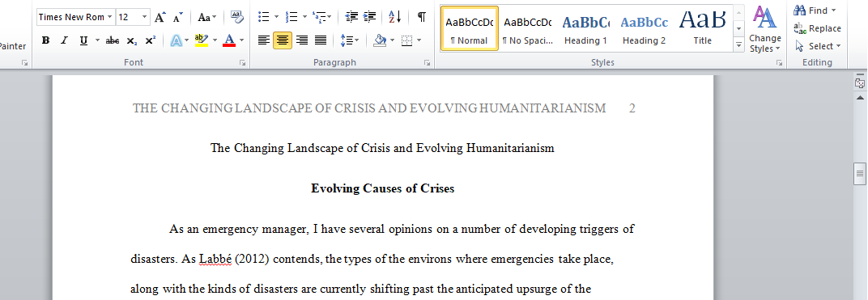Screen dimensions: 868x300
Task: Toggle strikethrough text
Action: coord(113,40)
